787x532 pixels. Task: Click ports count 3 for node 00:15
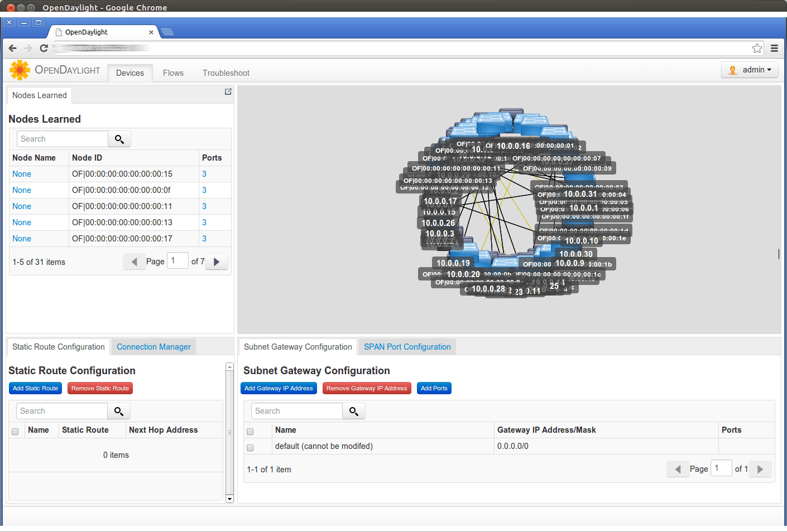point(204,174)
